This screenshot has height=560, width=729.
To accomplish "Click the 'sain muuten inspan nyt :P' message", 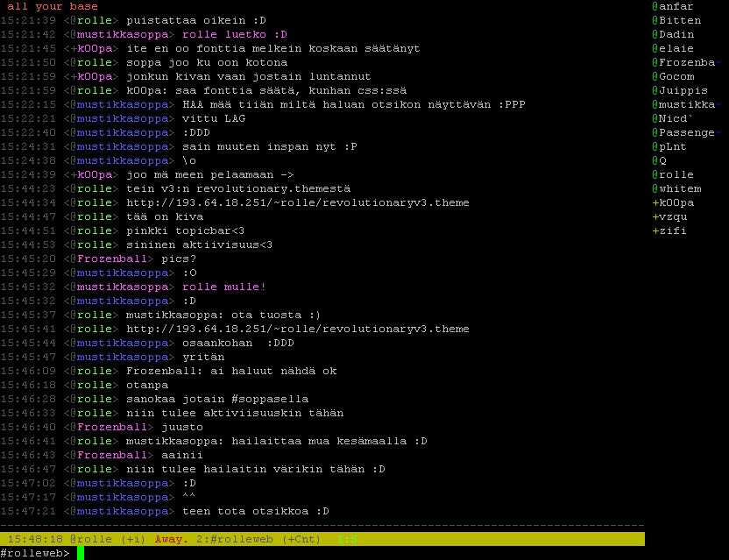I will [x=269, y=146].
